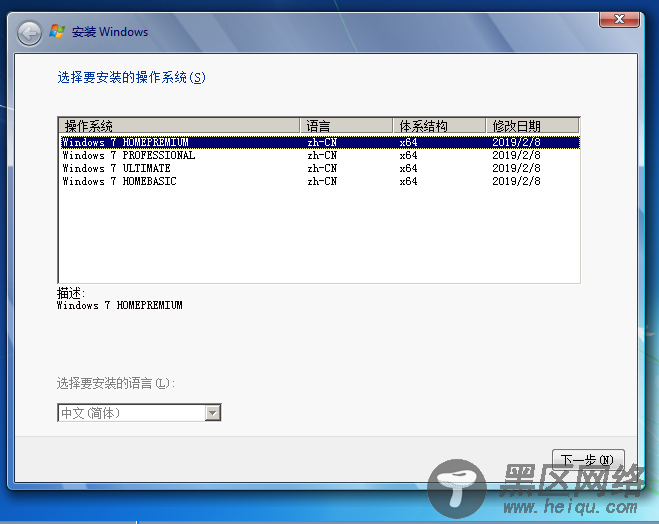This screenshot has width=659, height=524.
Task: Click zh-CN in the HOMEBASIC row
Action: click(x=322, y=181)
